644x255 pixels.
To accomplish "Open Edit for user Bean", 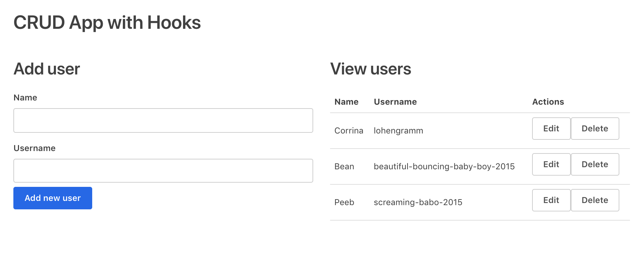I will [551, 164].
